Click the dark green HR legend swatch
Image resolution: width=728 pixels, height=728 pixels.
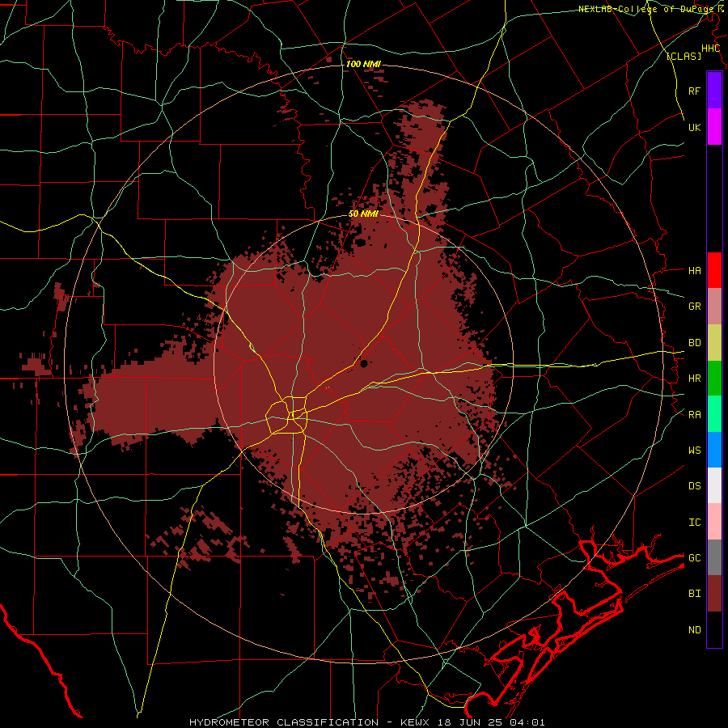point(714,379)
